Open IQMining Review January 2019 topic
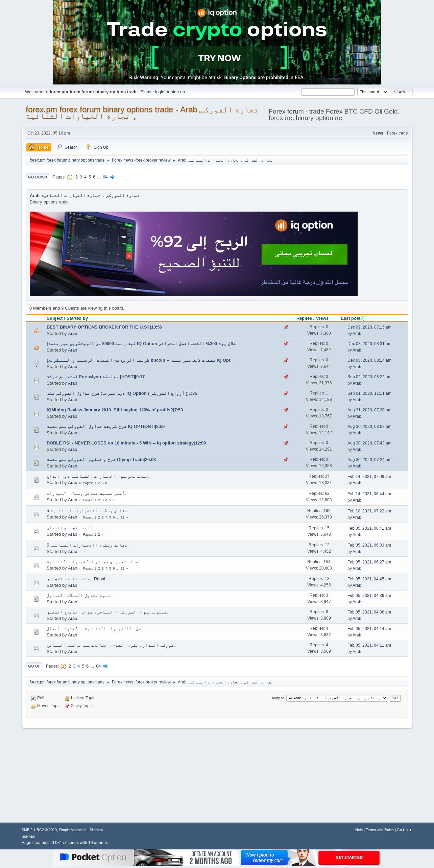 (x=115, y=410)
